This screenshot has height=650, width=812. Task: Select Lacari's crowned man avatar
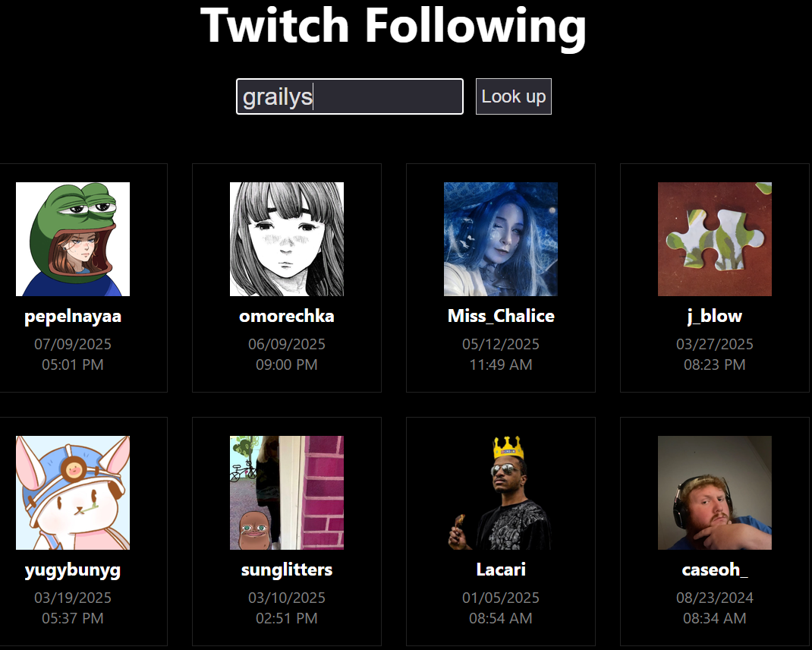501,492
